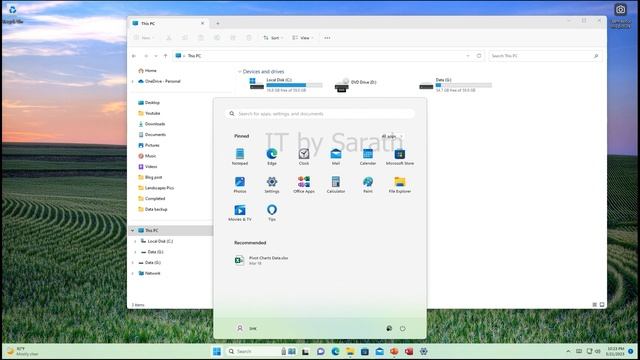Open Data backup folder in navigation pane

coord(153,209)
